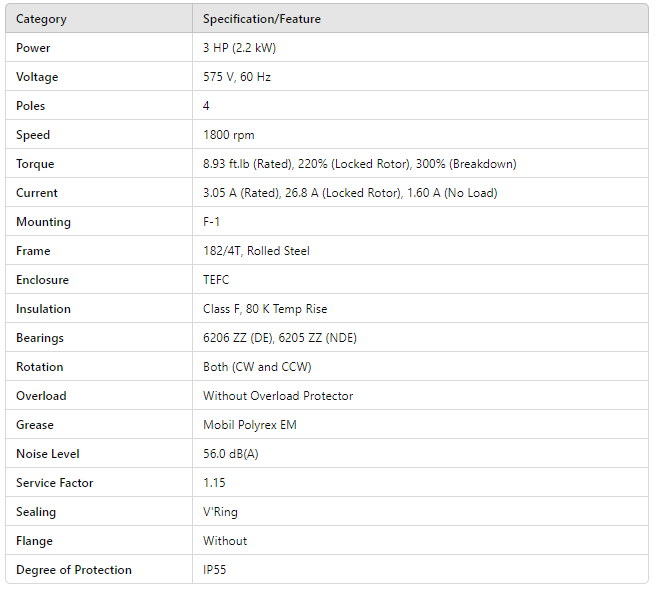Click the Both (CW and CCW) cell
This screenshot has height=589, width=658.
click(257, 367)
